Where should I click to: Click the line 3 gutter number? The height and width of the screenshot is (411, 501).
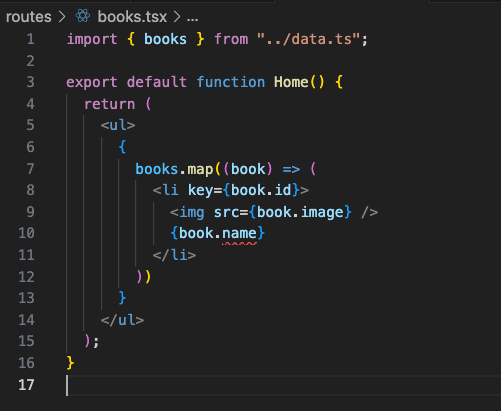tap(30, 82)
